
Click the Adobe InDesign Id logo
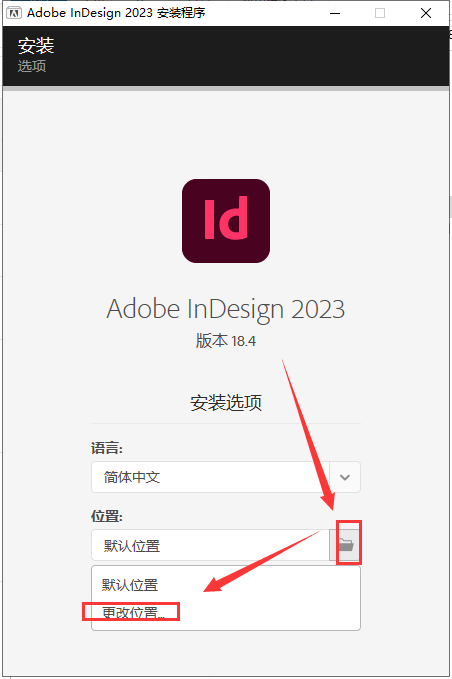(226, 221)
